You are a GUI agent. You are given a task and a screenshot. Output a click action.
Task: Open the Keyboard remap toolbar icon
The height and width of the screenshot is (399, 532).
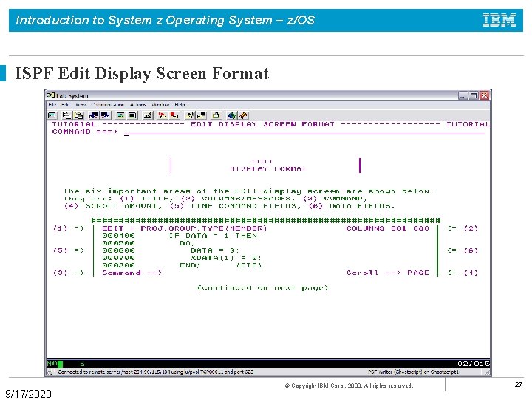click(x=148, y=115)
